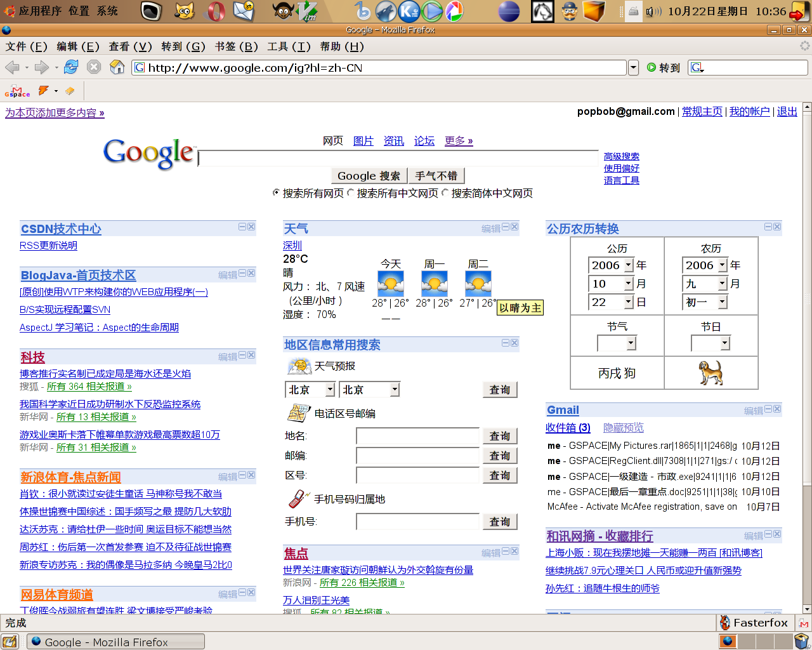Close the 科技 widget with X icon
The image size is (812, 650).
click(x=251, y=355)
